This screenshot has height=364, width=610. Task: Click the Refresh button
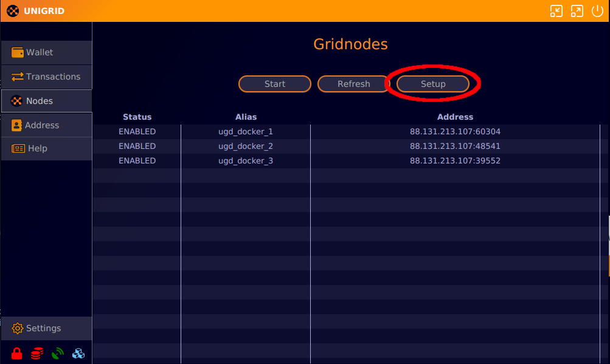pyautogui.click(x=353, y=84)
